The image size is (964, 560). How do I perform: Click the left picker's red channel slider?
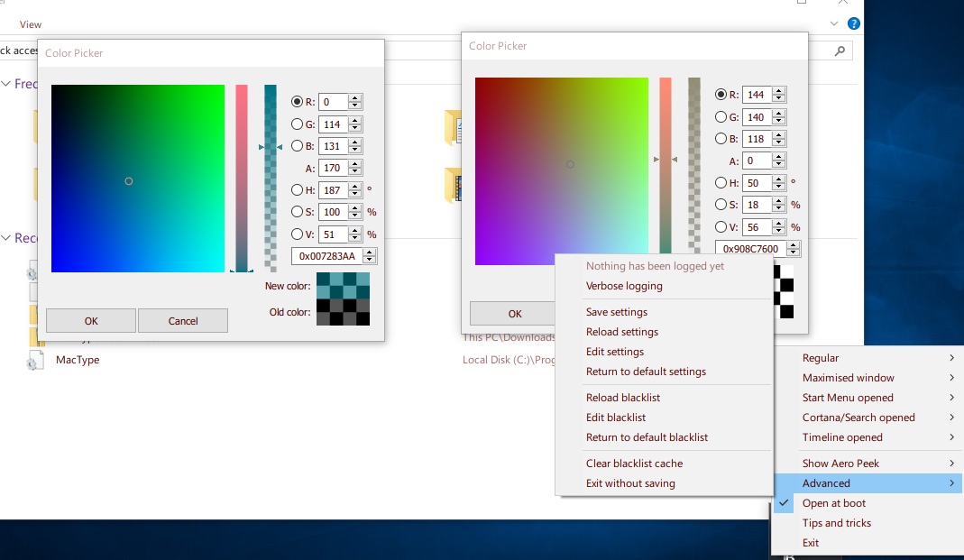click(242, 179)
